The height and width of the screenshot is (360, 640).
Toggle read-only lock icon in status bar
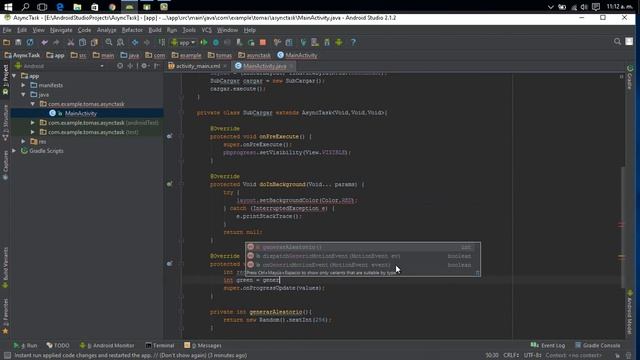[617, 356]
